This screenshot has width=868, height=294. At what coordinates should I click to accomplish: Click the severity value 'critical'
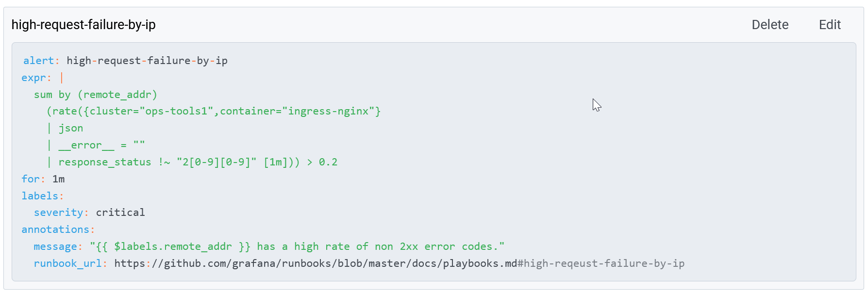click(x=120, y=212)
